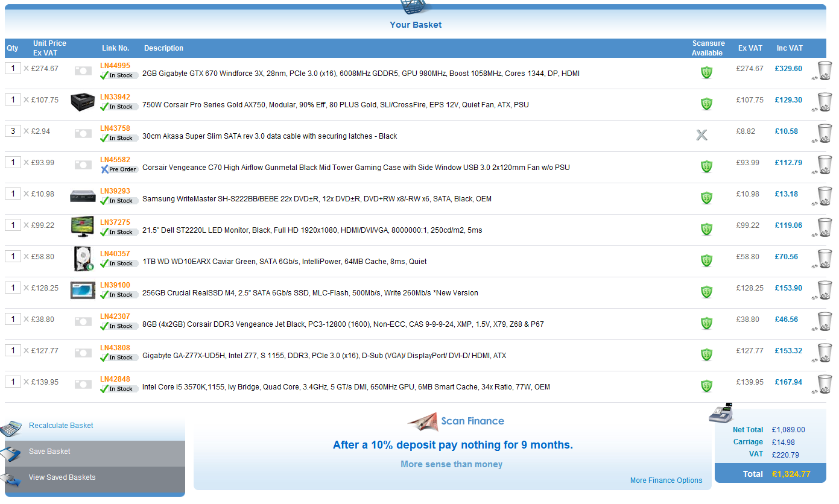Viewport: 839px width, 504px height.
Task: Click quantity field for GTX 670
Action: click(x=13, y=68)
